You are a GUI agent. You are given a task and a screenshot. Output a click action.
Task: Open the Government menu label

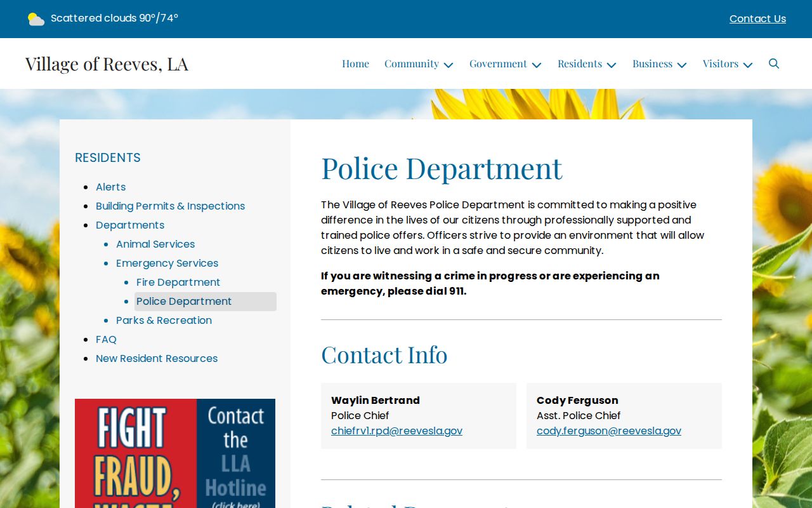(498, 63)
